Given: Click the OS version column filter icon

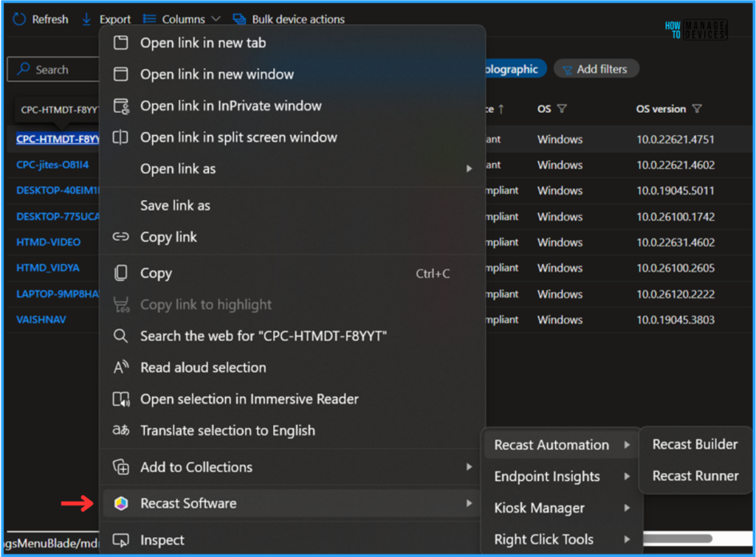Looking at the screenshot, I should tap(697, 109).
